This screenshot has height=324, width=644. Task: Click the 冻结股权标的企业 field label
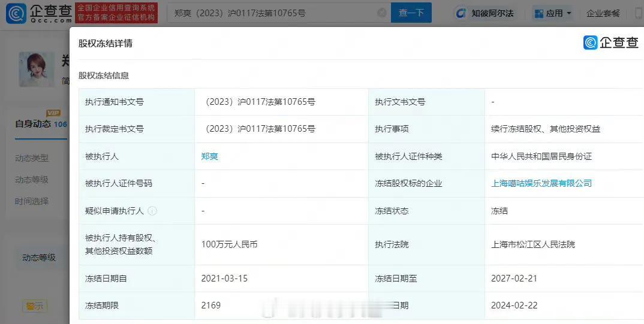tap(408, 183)
